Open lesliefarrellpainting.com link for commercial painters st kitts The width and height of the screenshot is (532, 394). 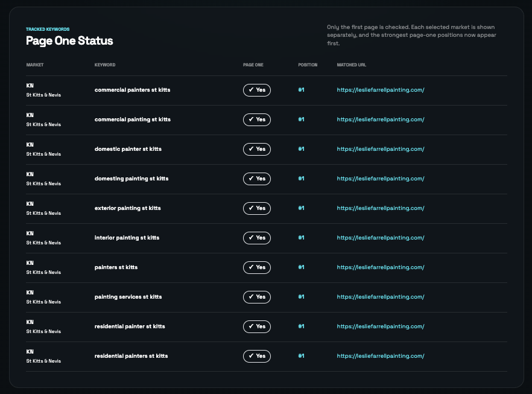[381, 90]
